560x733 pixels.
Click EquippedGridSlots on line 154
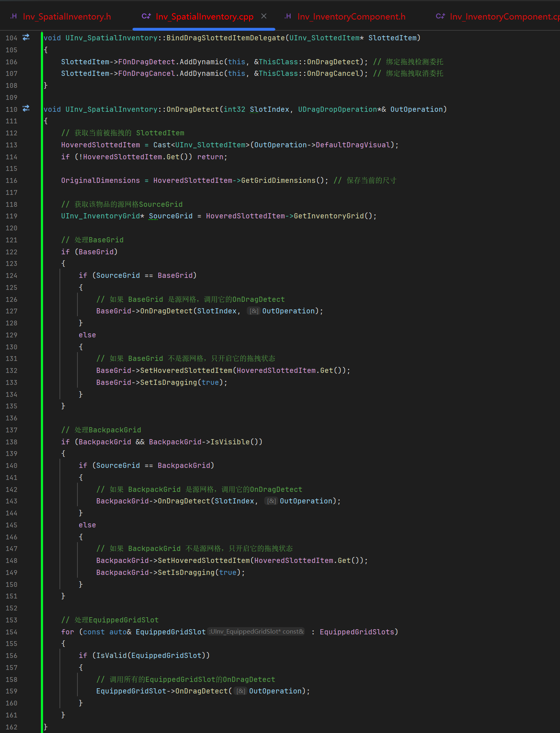[x=357, y=632]
